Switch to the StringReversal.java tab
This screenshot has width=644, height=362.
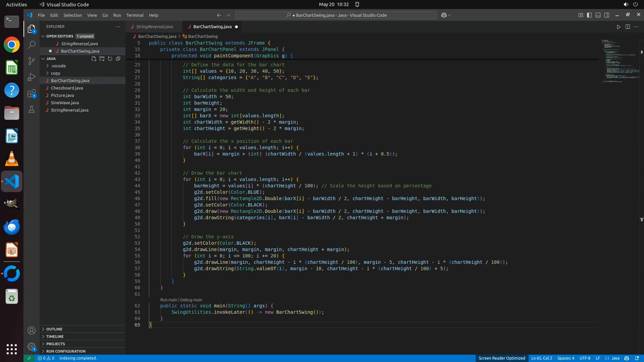coord(154,27)
